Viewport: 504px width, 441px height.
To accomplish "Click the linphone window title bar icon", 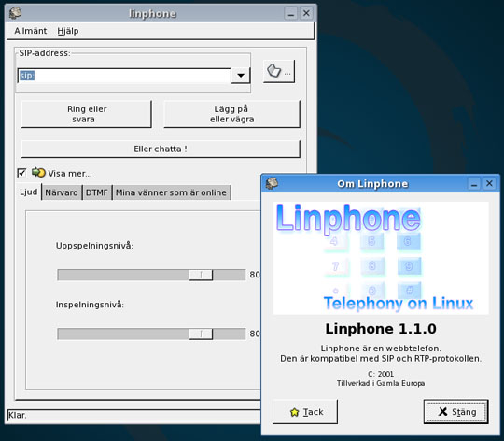I will pyautogui.click(x=15, y=13).
